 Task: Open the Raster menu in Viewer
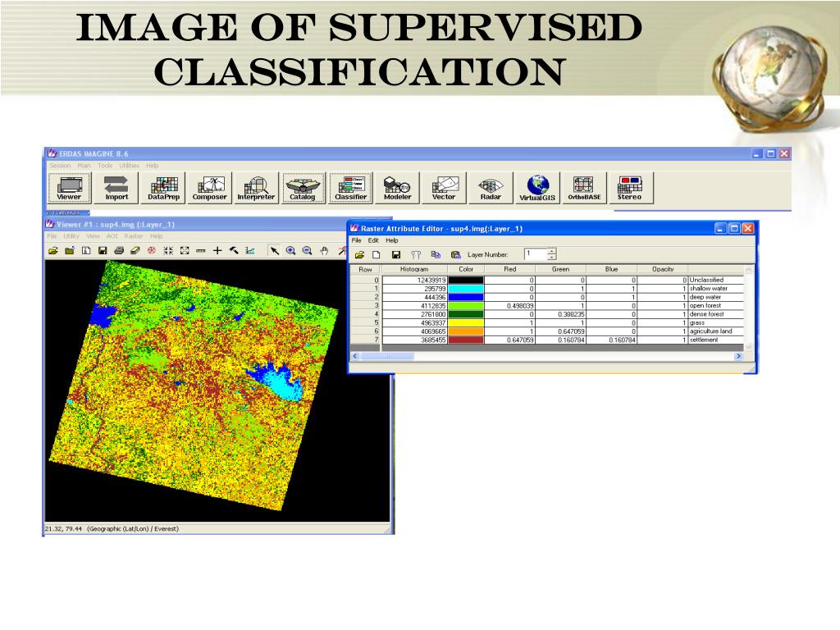(134, 236)
